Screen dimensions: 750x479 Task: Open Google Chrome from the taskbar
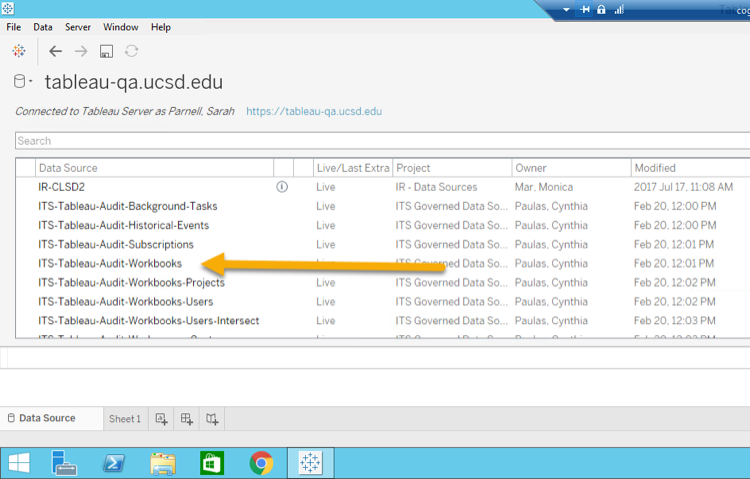[261, 463]
